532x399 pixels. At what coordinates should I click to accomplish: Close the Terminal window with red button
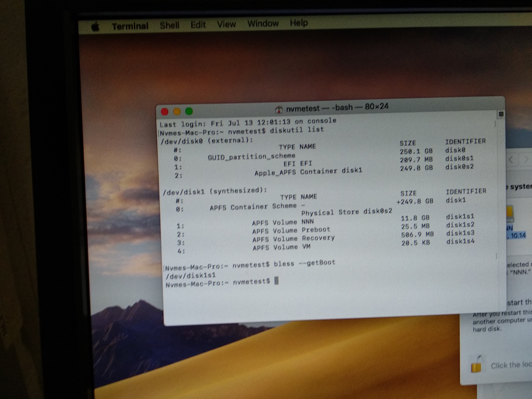pos(165,112)
